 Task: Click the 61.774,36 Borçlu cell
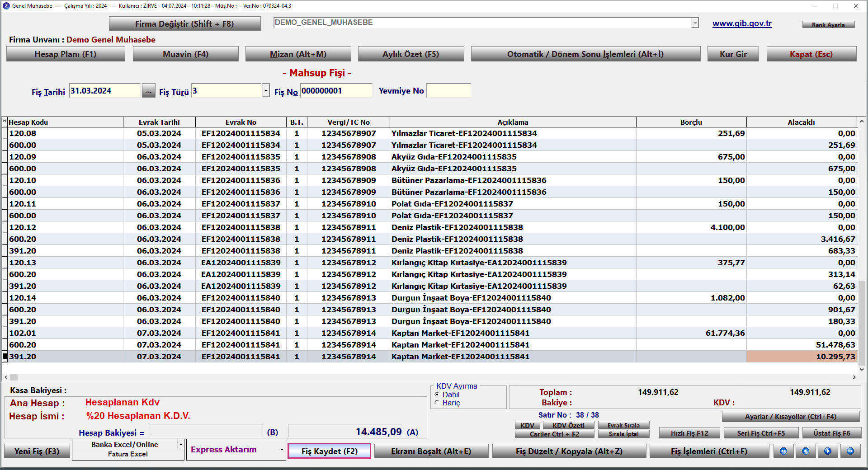691,333
